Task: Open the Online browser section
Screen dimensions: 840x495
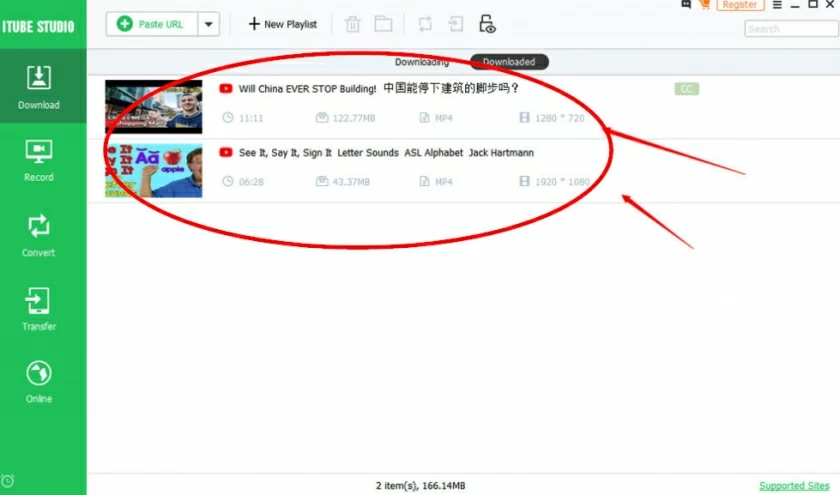Action: (x=39, y=381)
